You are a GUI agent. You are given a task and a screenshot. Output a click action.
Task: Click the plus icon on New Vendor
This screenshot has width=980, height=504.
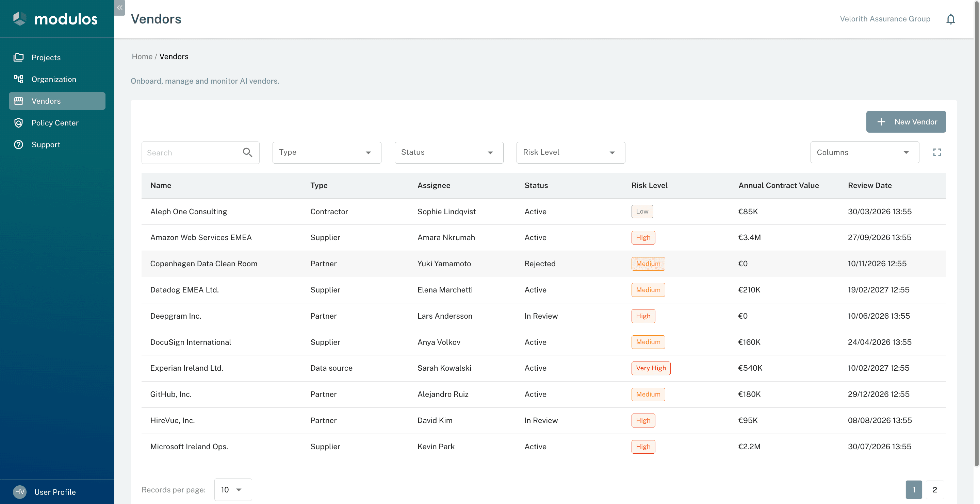(881, 122)
